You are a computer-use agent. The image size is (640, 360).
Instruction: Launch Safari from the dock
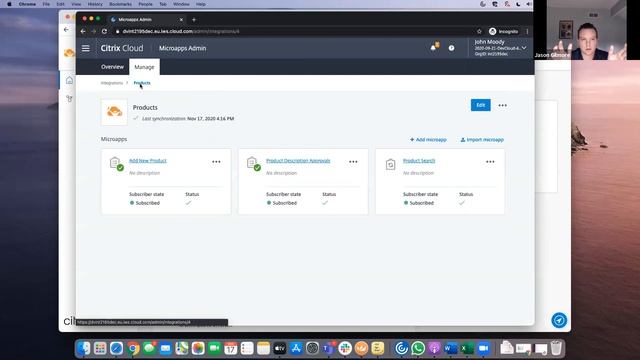click(x=116, y=348)
